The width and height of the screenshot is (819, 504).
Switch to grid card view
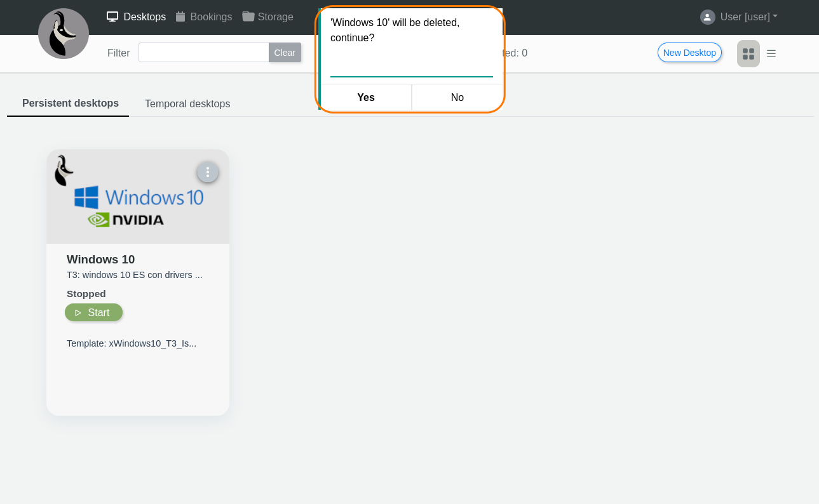coord(748,54)
